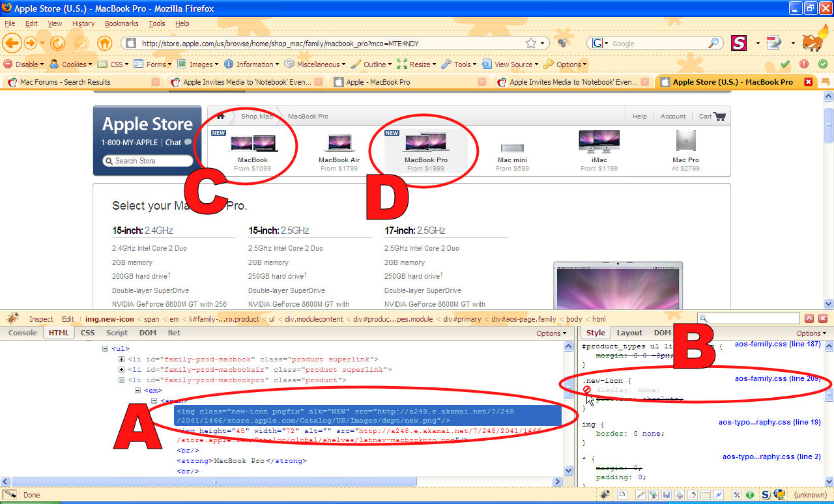The height and width of the screenshot is (504, 834).
Task: Click the shopping cart icon
Action: [x=719, y=116]
